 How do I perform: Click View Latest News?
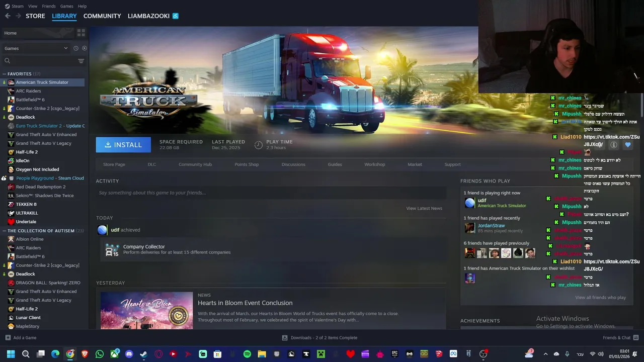pos(424,208)
